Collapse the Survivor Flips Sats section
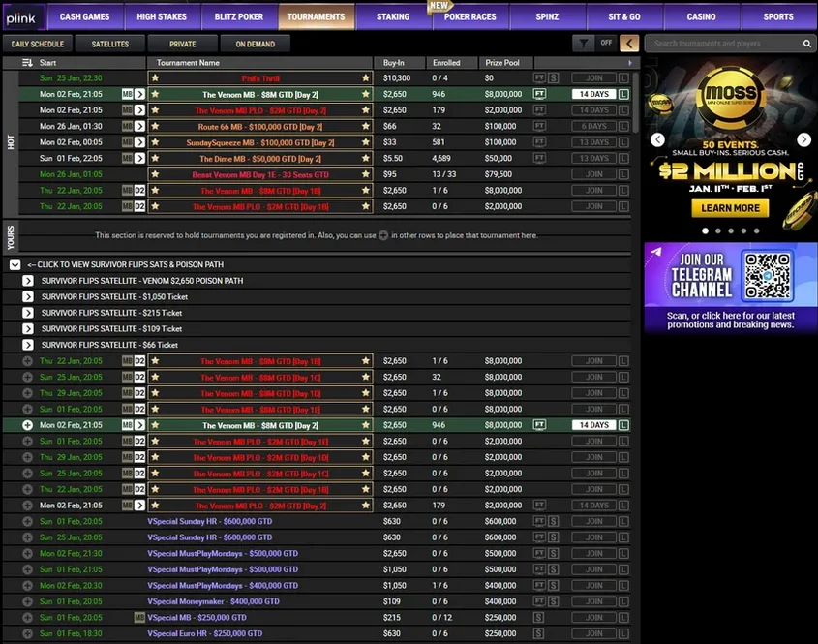 pyautogui.click(x=15, y=264)
